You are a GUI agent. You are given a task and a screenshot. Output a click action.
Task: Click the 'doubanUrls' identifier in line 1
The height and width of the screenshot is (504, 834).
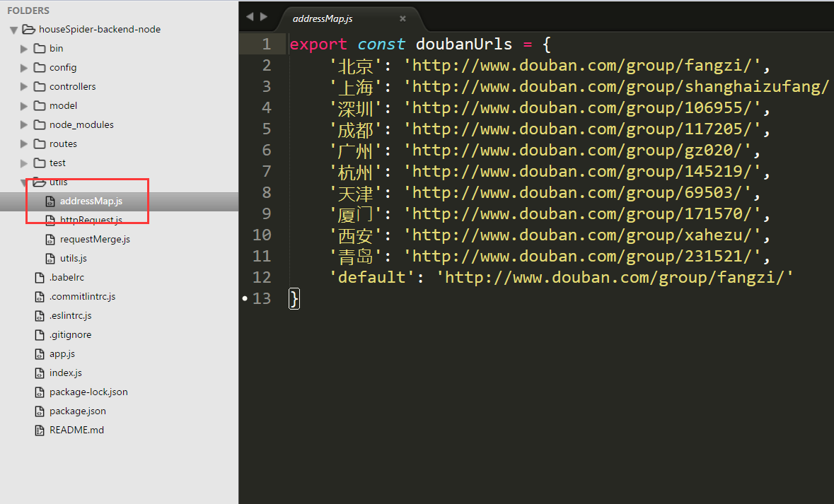point(464,44)
